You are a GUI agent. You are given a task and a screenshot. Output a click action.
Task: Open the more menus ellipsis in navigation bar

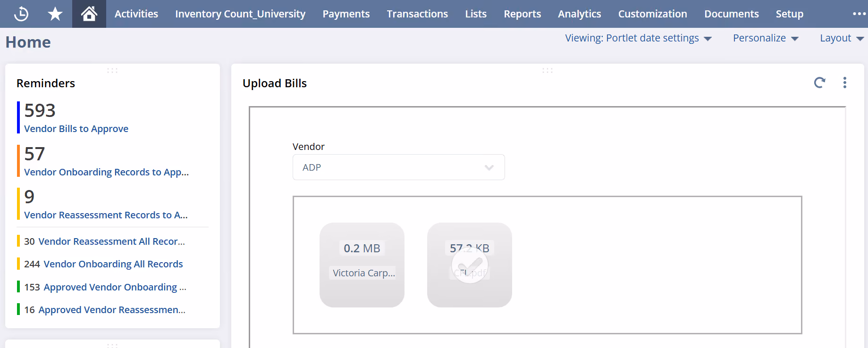(859, 14)
